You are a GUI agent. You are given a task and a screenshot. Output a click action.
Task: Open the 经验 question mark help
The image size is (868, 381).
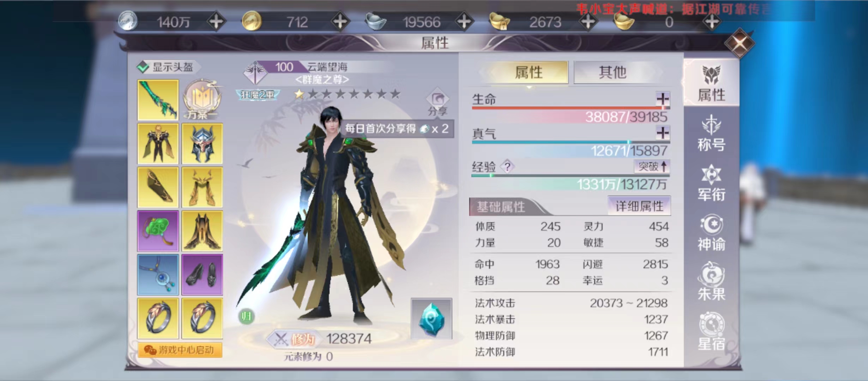click(x=507, y=167)
